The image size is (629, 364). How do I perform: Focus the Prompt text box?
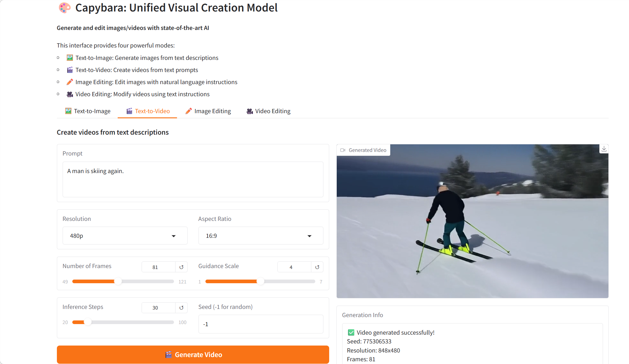tap(193, 179)
